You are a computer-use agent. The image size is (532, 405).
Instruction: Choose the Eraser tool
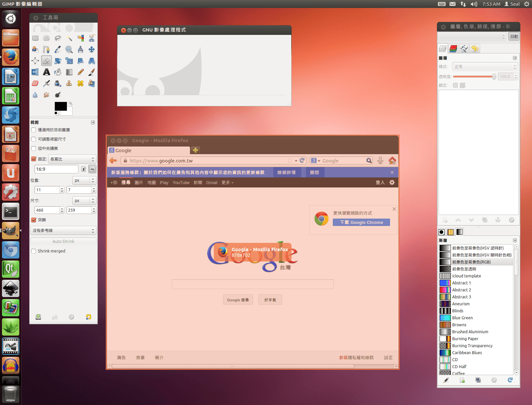point(35,83)
